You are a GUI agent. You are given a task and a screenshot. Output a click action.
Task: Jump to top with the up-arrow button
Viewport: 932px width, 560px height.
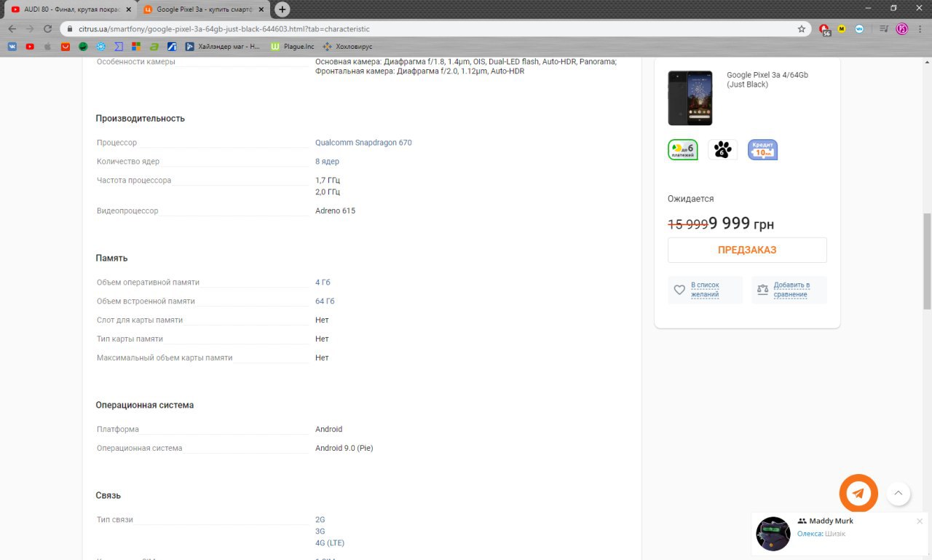coord(898,494)
